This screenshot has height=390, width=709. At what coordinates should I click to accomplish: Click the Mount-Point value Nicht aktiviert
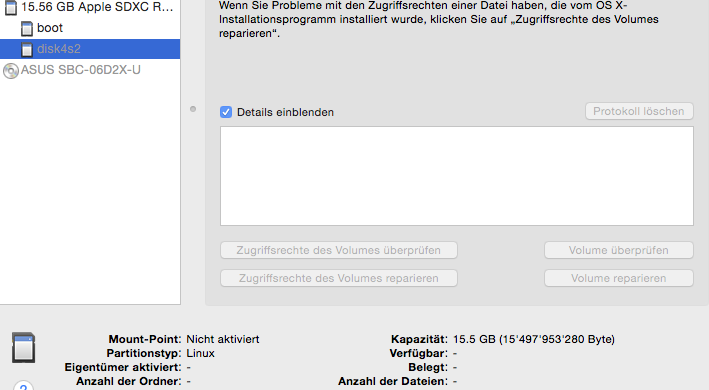pos(223,339)
